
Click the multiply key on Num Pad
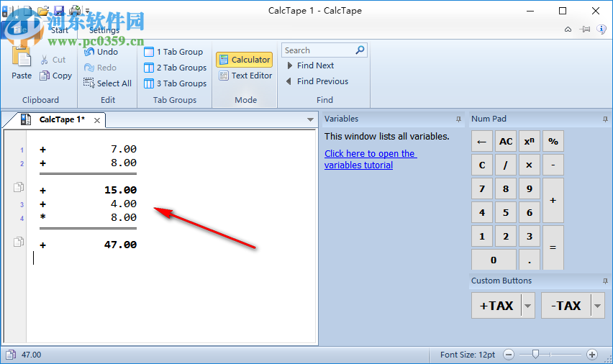530,165
